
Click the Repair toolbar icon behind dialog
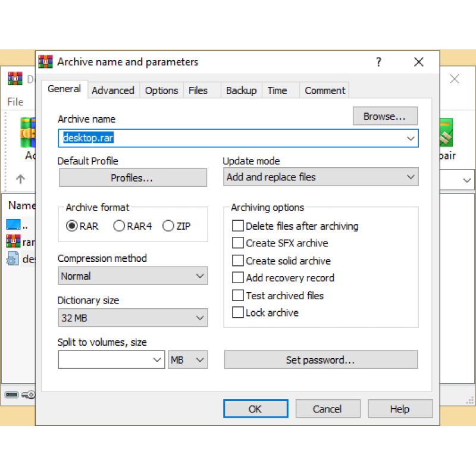tap(446, 133)
